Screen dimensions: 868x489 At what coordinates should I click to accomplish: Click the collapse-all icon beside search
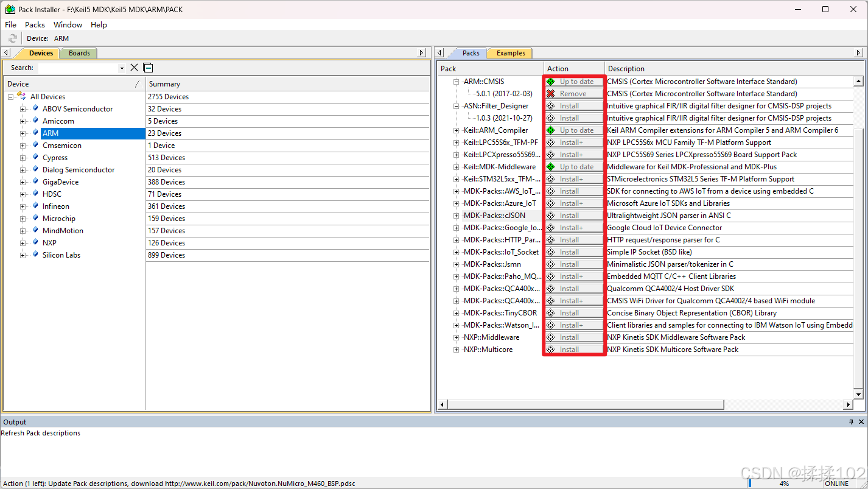(x=148, y=68)
